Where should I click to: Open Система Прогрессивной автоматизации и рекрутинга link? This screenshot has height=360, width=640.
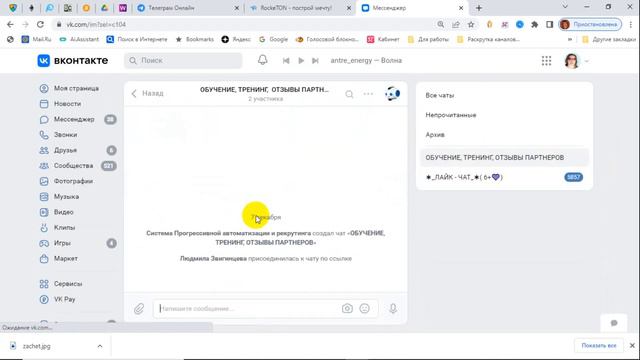229,233
